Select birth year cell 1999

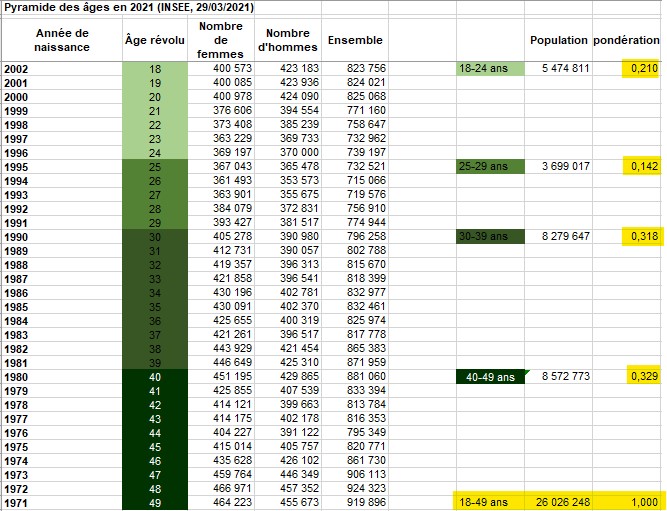pos(62,111)
